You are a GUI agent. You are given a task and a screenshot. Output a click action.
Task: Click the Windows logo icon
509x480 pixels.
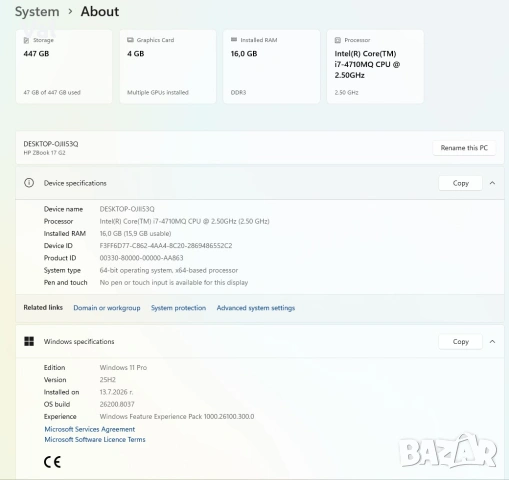(x=29, y=341)
